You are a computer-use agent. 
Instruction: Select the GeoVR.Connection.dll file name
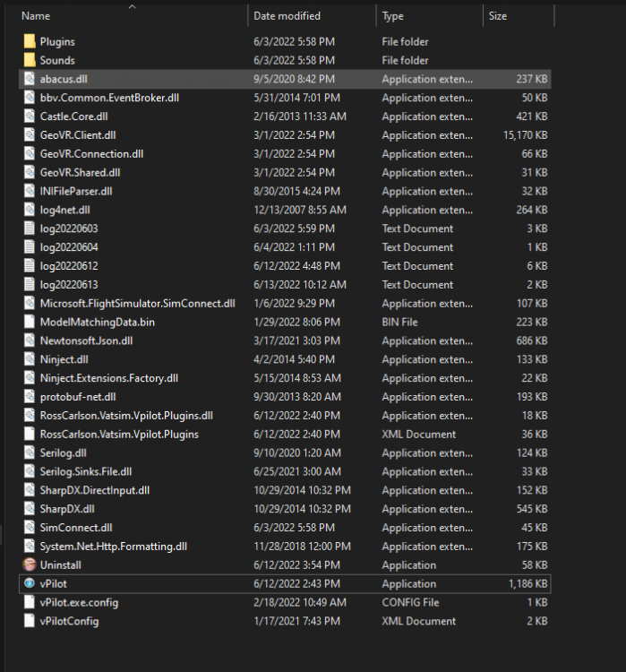tap(91, 154)
